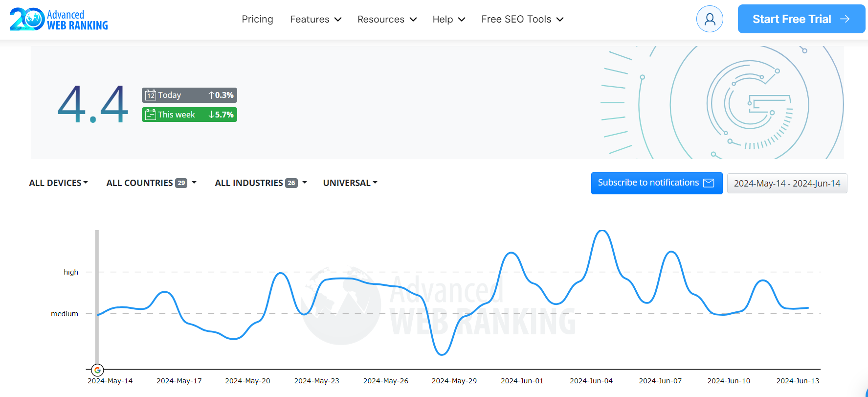Click Subscribe to notifications button
The width and height of the screenshot is (868, 397).
[657, 183]
